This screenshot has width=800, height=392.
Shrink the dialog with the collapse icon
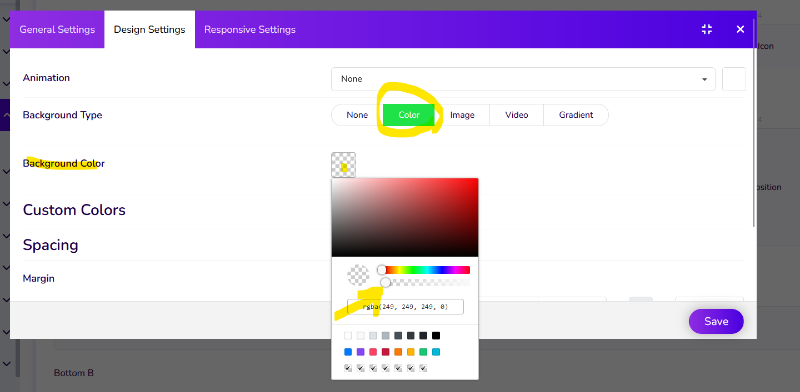click(x=707, y=29)
